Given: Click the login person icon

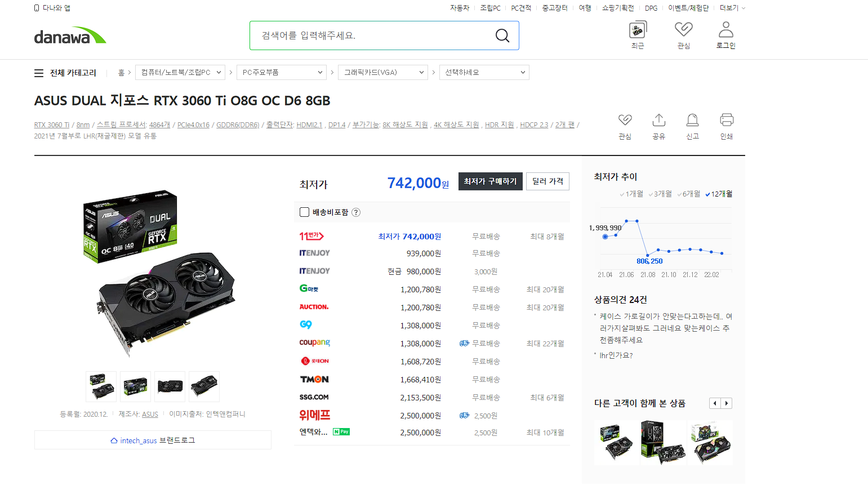Looking at the screenshot, I should (x=726, y=29).
